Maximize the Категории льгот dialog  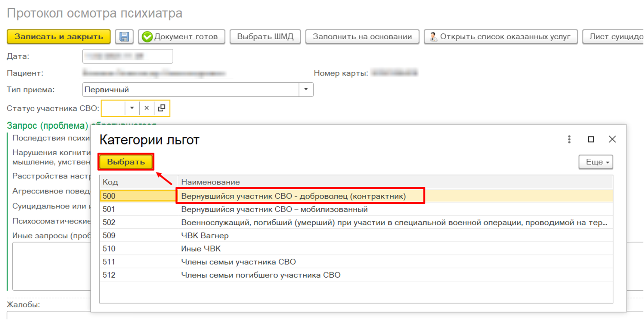click(591, 139)
